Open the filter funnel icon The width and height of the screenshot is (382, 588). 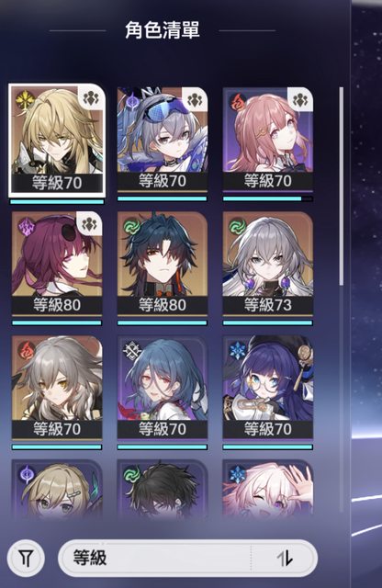pos(26,559)
